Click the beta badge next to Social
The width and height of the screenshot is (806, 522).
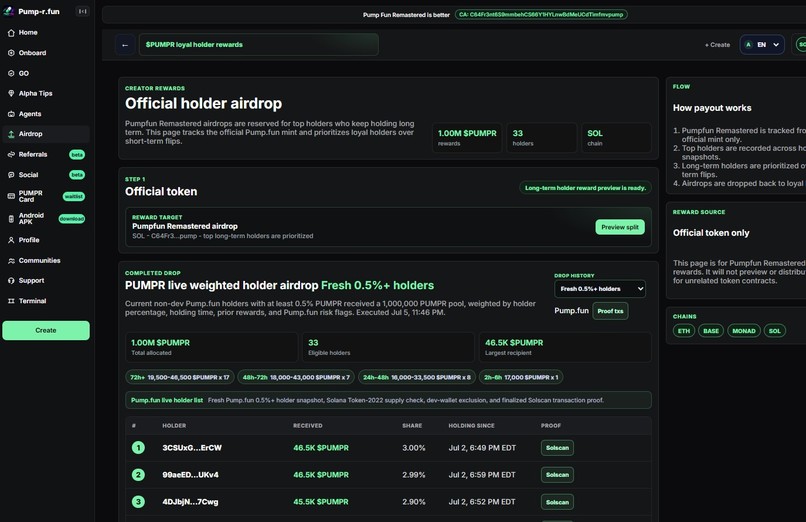coord(77,175)
